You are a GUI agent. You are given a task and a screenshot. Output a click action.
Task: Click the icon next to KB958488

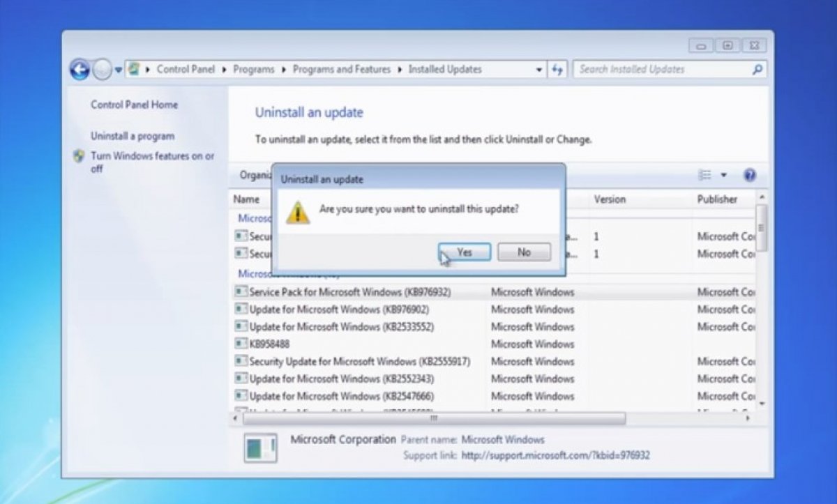tap(241, 344)
